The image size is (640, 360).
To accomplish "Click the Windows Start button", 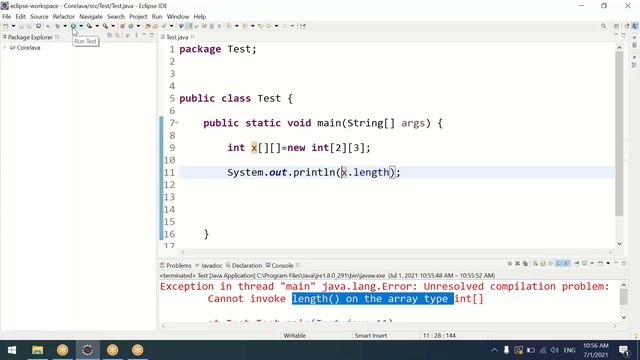I will 12,350.
